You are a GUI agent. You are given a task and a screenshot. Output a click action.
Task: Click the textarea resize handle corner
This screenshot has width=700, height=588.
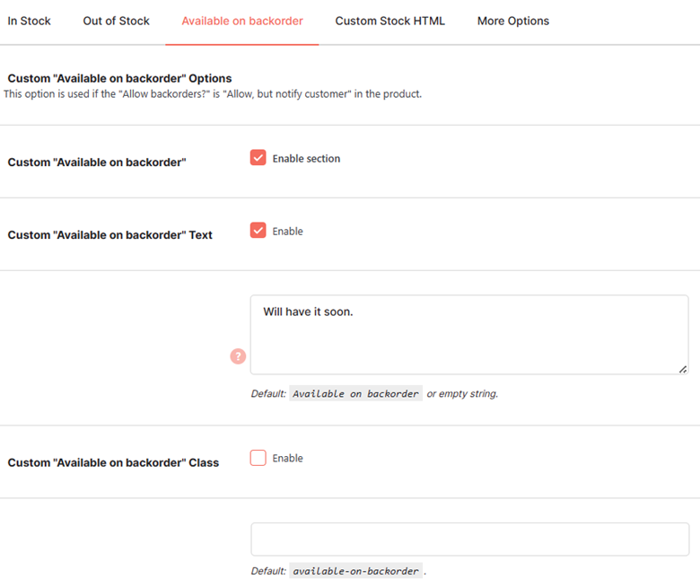(683, 369)
